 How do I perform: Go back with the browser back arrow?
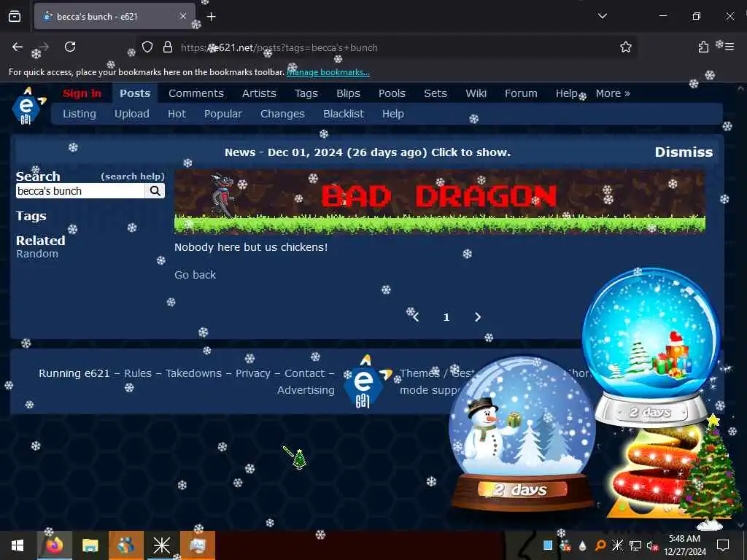[x=18, y=47]
